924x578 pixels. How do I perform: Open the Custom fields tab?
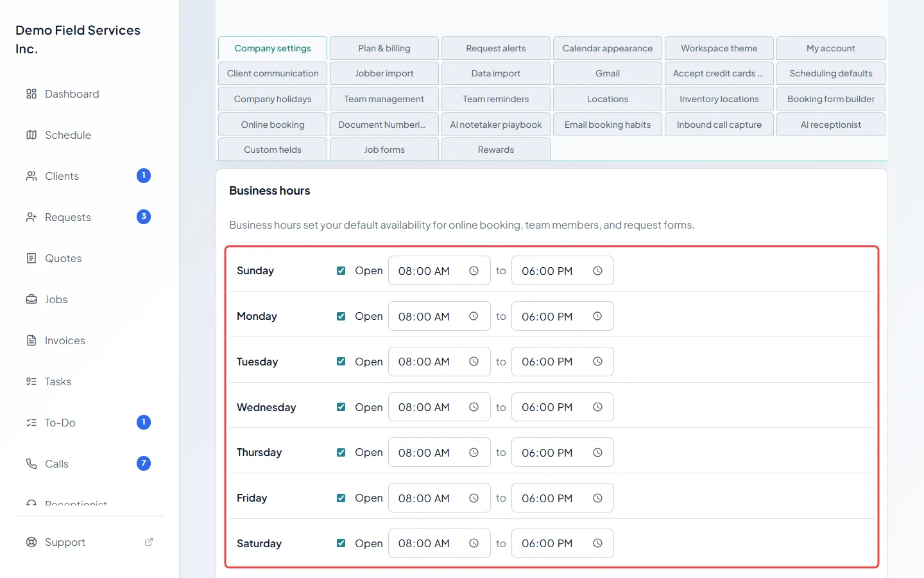point(273,150)
